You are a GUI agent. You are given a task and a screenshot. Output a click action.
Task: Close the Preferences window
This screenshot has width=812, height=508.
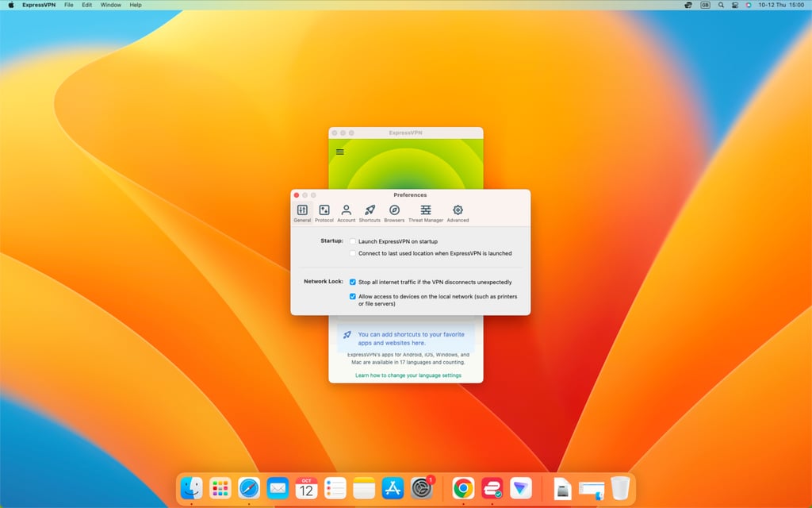coord(297,195)
